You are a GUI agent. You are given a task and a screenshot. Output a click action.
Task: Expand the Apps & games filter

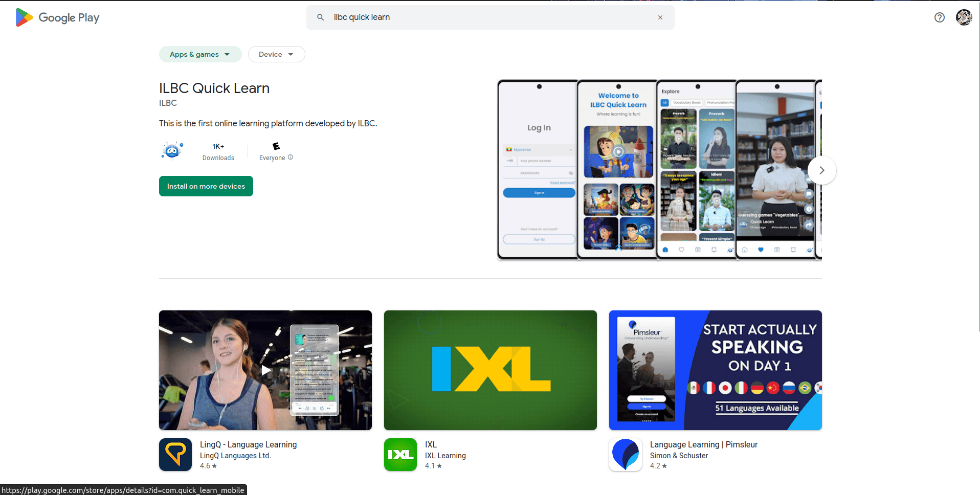pos(200,54)
